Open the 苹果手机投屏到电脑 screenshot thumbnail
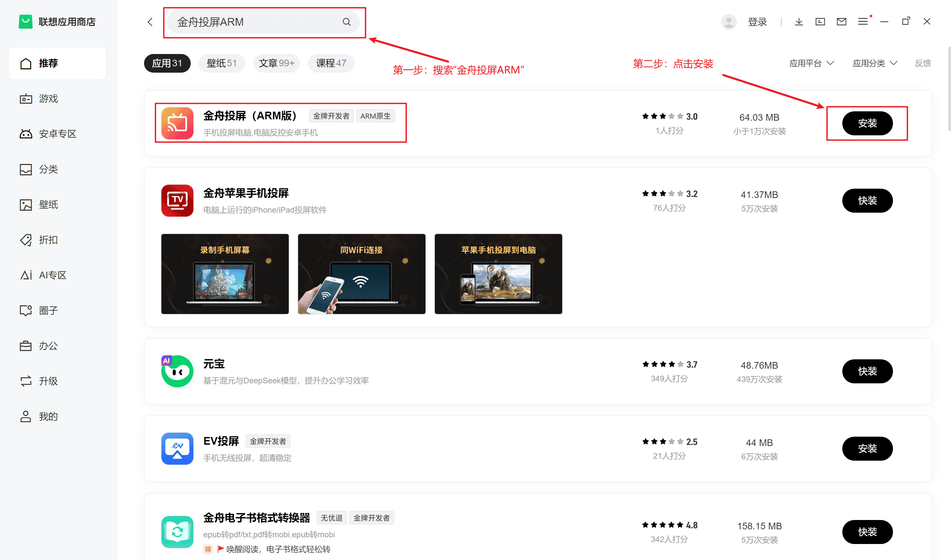The height and width of the screenshot is (560, 951). [x=498, y=274]
